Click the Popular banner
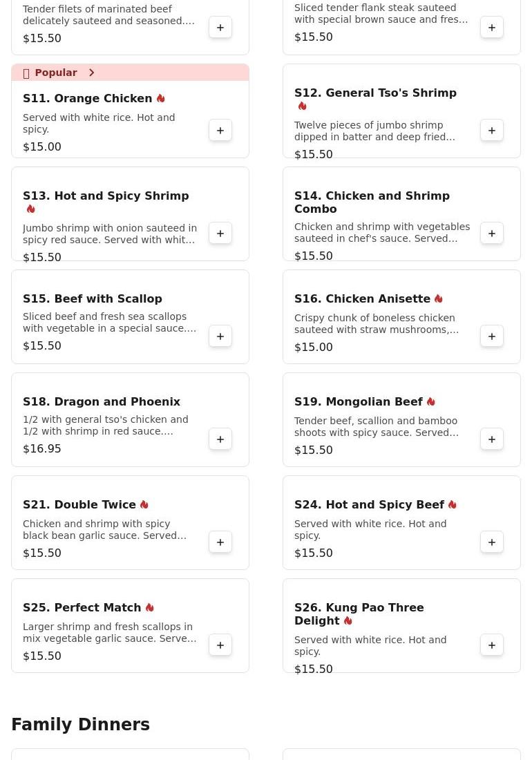The height and width of the screenshot is (760, 532). 56,73
